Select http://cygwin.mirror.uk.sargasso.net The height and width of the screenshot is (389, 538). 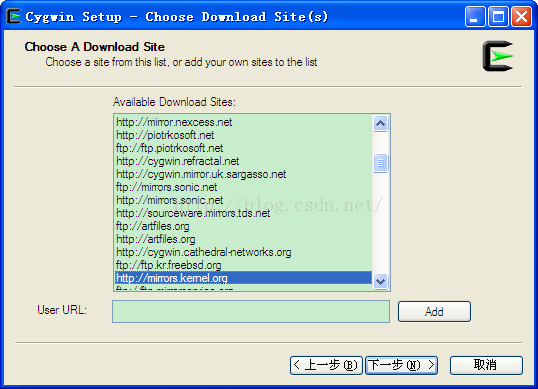244,174
